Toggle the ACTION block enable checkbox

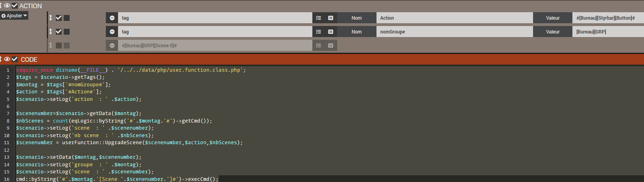pos(15,6)
